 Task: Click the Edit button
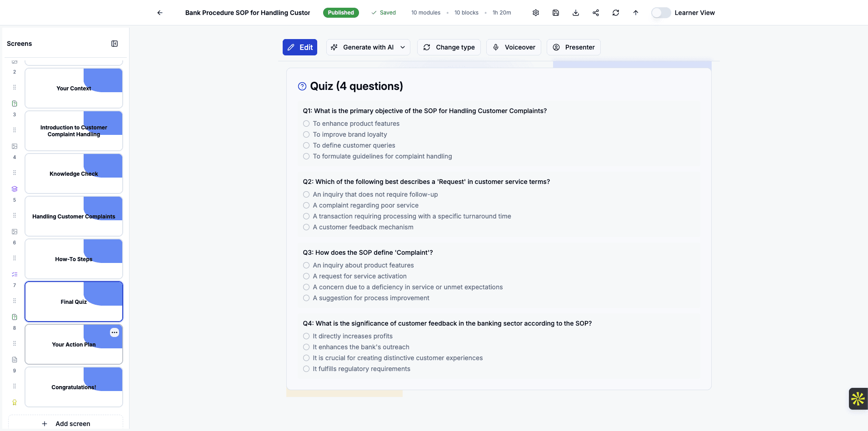click(300, 47)
